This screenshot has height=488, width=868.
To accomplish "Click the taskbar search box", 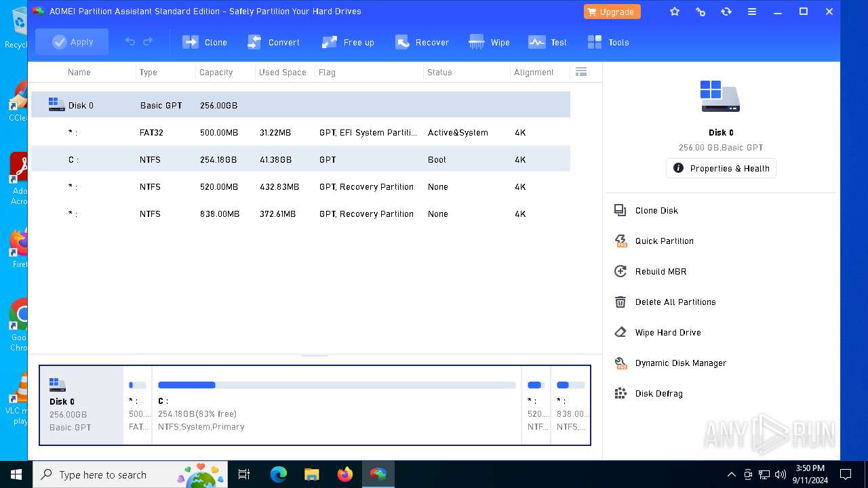I will point(132,474).
